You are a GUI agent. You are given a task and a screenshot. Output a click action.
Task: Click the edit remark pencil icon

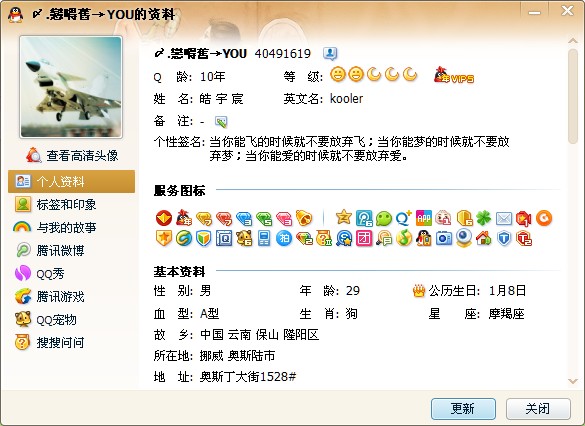pyautogui.click(x=221, y=122)
